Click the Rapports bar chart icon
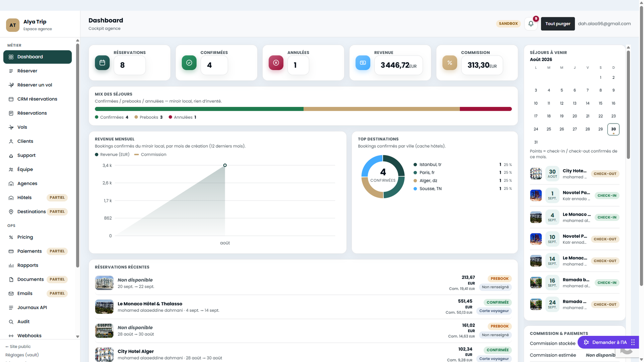Screen dimensions: 644x362 tap(11, 265)
